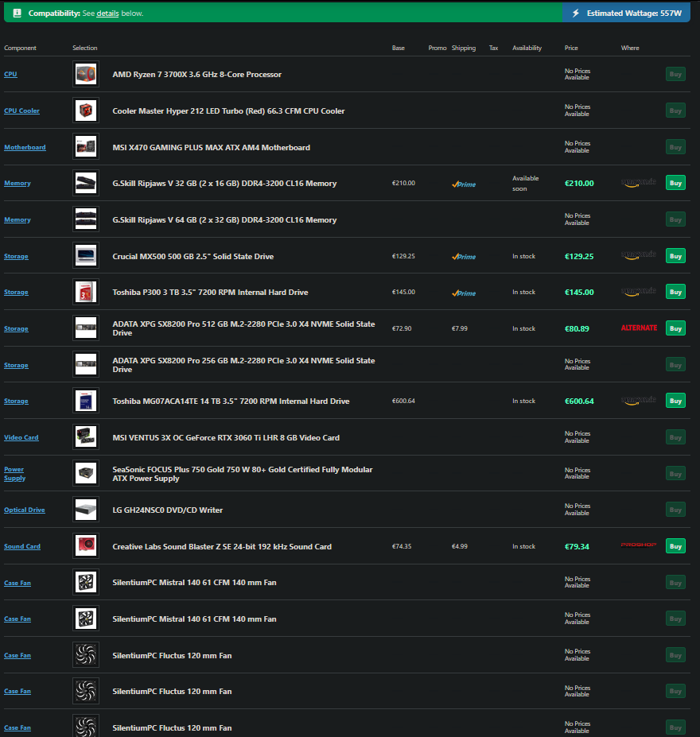Click the Toshiba MG07ACA14TE 14 TB thumbnail

click(x=86, y=401)
